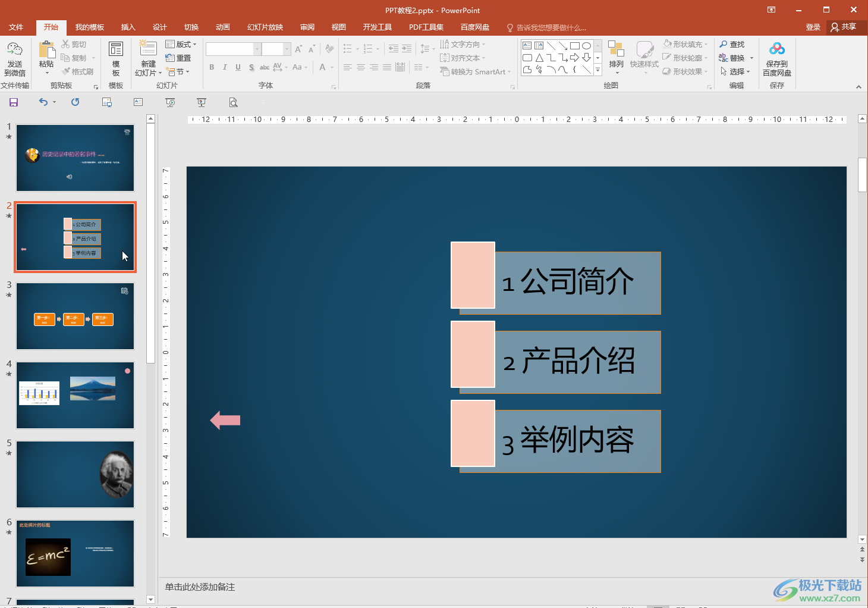Image resolution: width=868 pixels, height=608 pixels.
Task: Toggle center alignment
Action: click(x=361, y=67)
